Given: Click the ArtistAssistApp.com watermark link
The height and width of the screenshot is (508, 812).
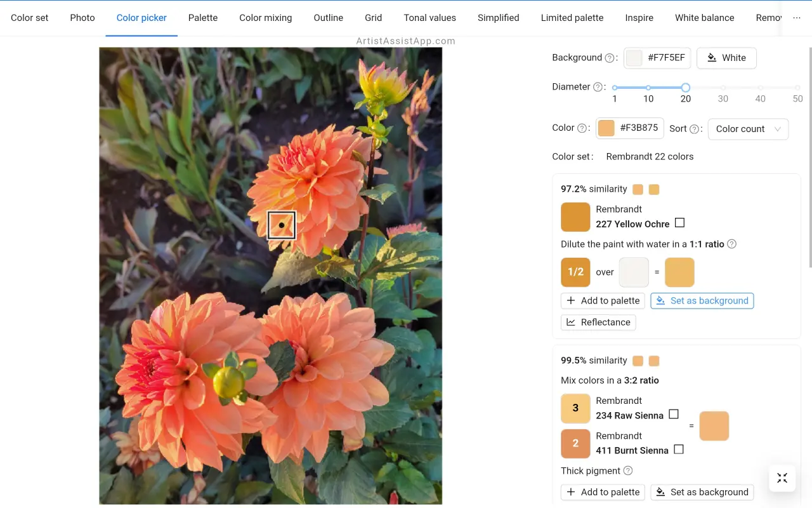Looking at the screenshot, I should (x=405, y=41).
